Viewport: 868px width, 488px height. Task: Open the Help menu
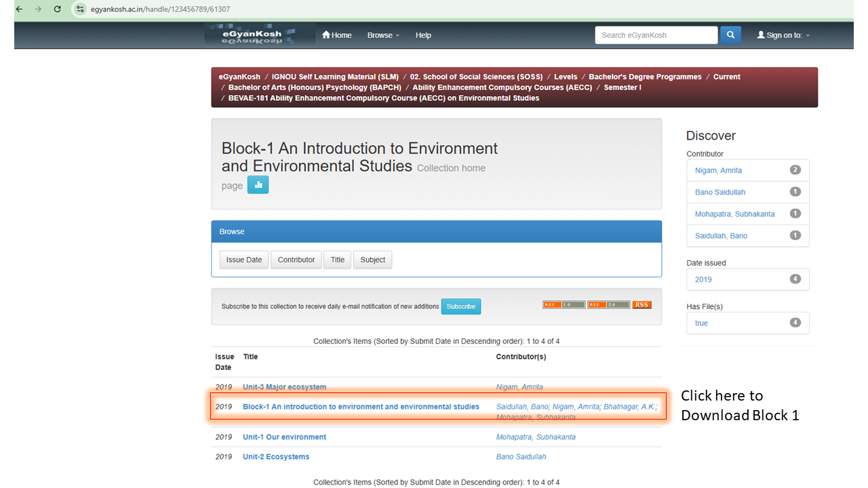[423, 35]
